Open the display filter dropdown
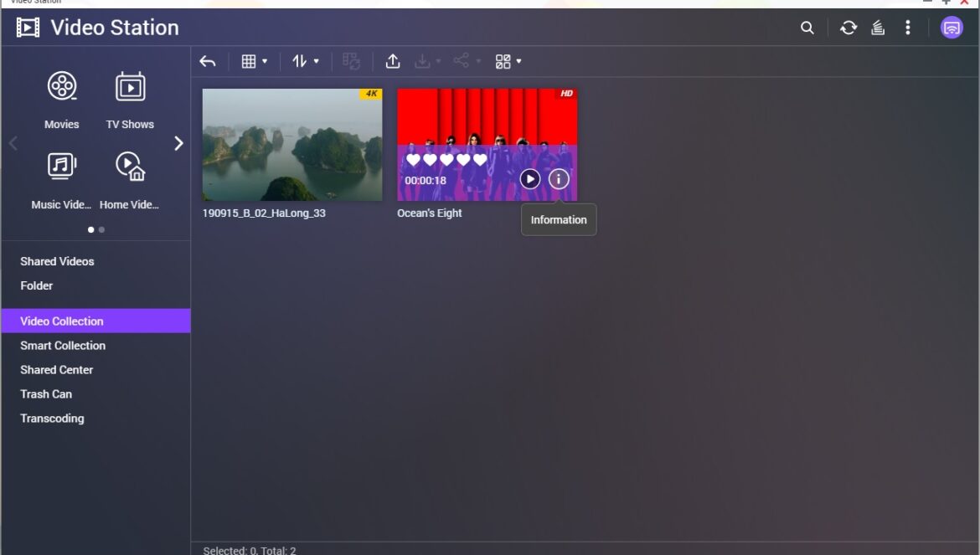The height and width of the screenshot is (555, 980). (x=508, y=61)
